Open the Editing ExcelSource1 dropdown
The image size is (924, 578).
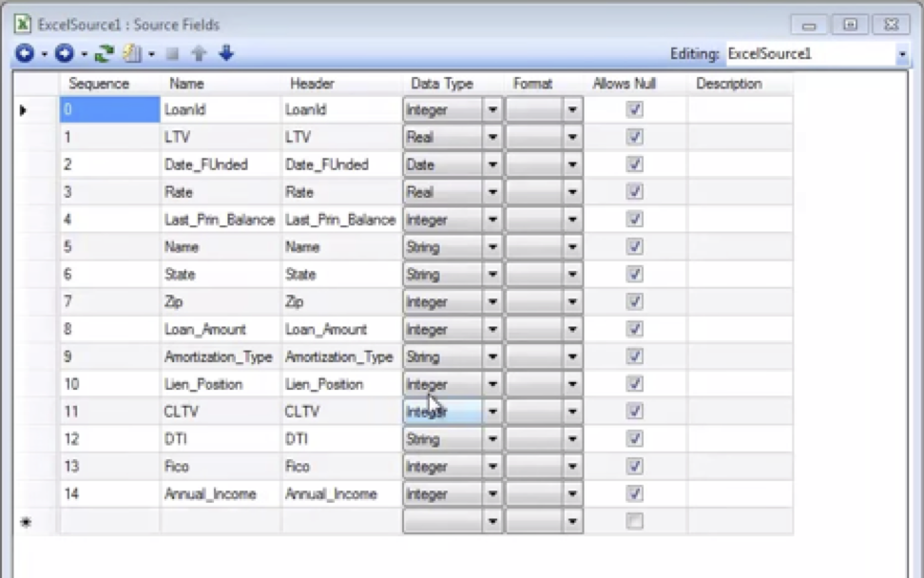(901, 55)
